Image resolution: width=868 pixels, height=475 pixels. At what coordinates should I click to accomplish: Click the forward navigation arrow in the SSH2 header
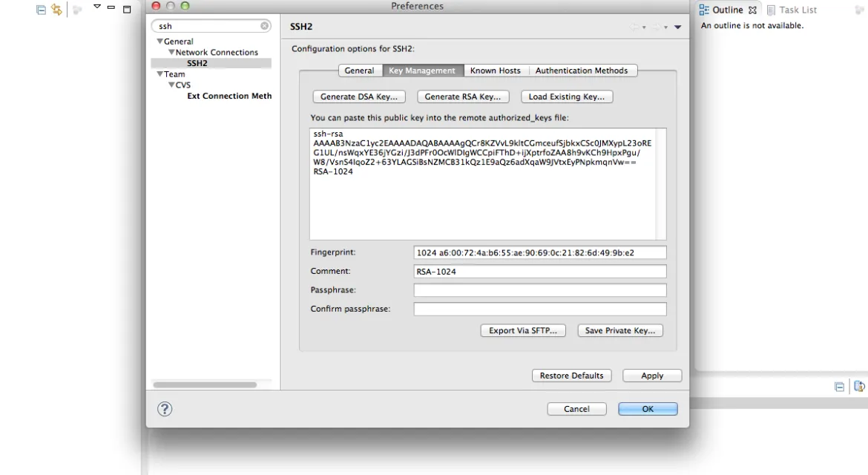[x=657, y=27]
